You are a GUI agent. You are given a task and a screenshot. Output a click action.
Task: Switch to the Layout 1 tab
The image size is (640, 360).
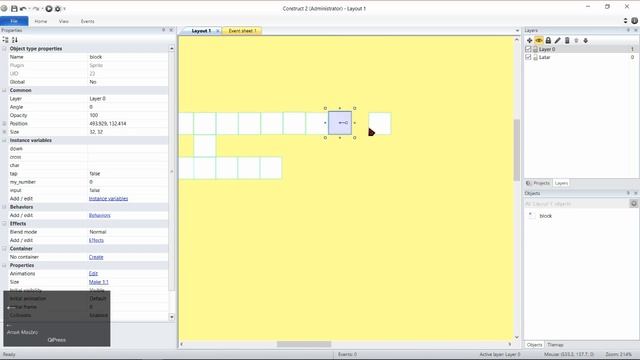201,31
